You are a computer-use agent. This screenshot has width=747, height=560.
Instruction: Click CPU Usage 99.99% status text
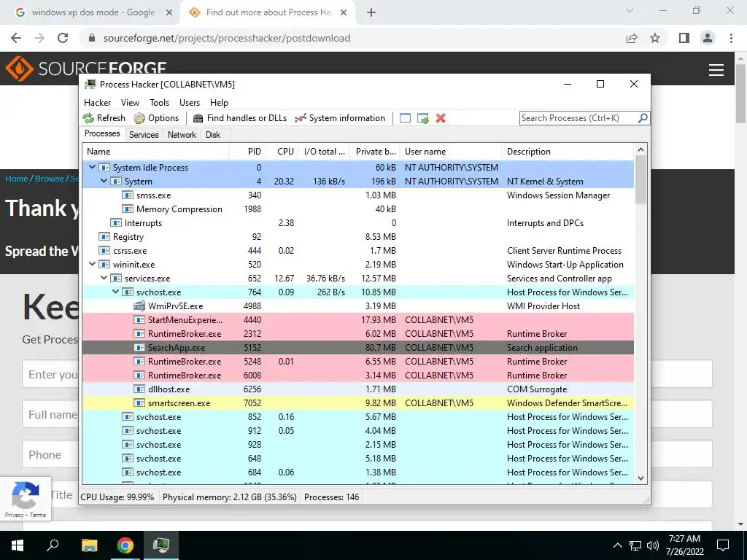click(x=117, y=497)
